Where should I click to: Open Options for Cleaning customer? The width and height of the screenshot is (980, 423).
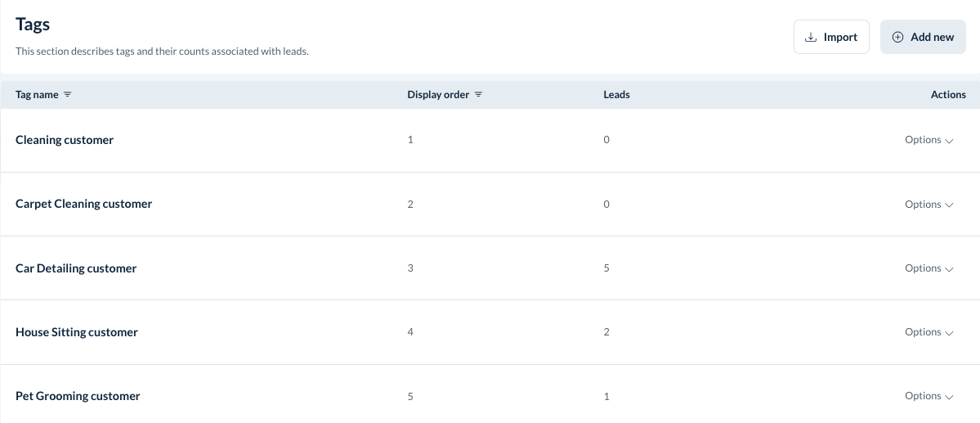coord(929,140)
